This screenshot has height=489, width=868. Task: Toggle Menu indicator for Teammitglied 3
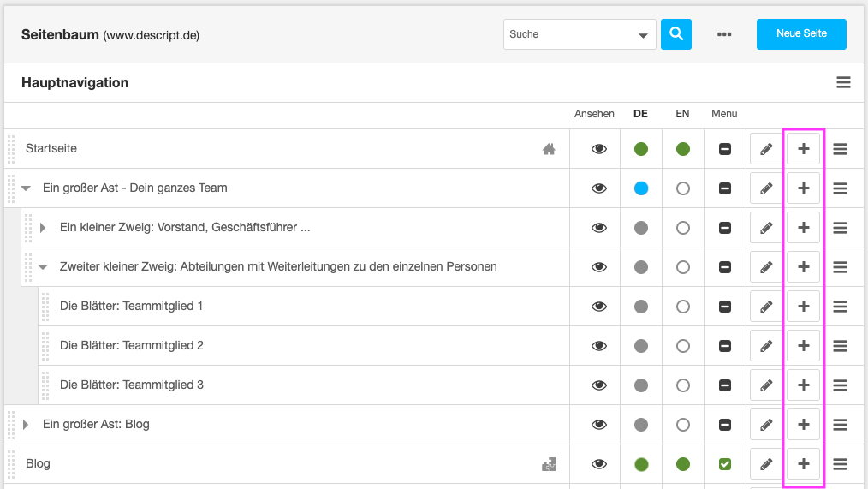pos(725,385)
